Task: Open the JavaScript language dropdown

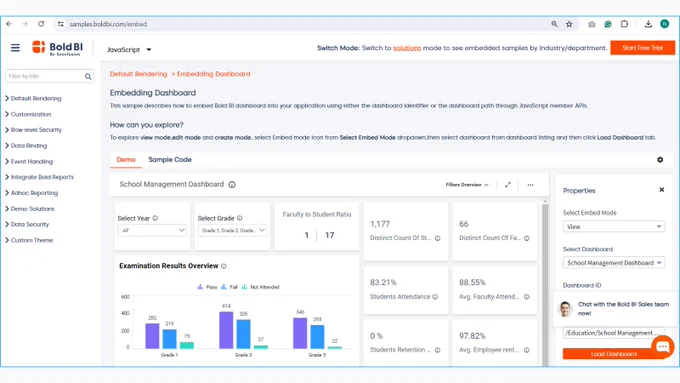Action: tap(129, 50)
